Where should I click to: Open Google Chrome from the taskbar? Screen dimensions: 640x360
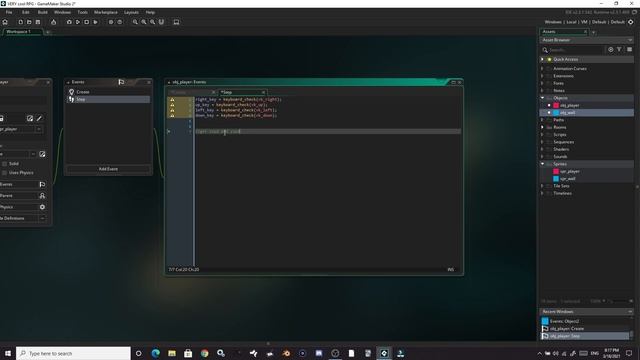[x=204, y=353]
